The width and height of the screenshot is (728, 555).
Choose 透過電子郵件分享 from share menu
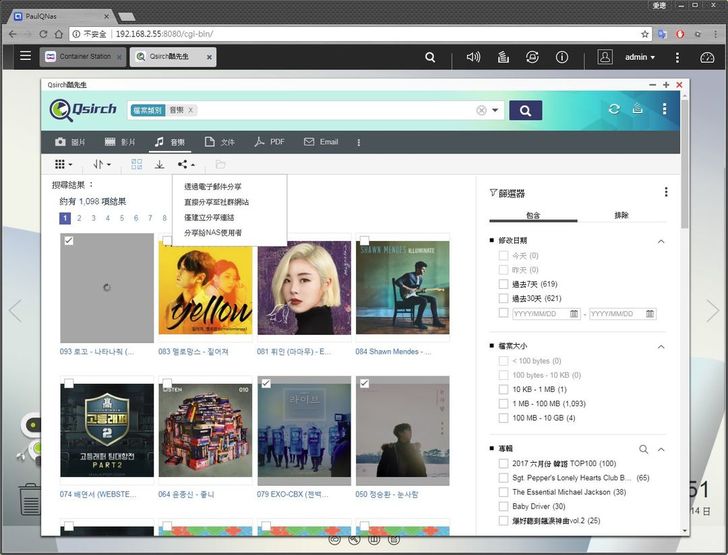tap(213, 187)
